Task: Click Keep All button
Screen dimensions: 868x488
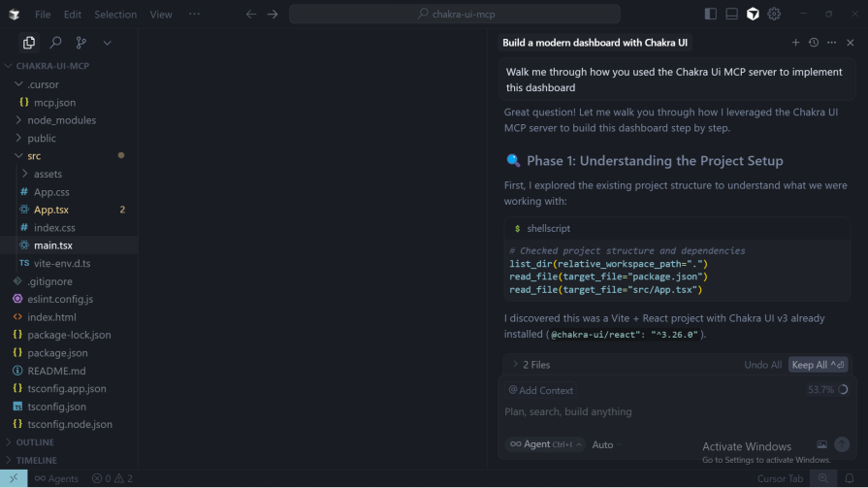Action: (x=818, y=365)
